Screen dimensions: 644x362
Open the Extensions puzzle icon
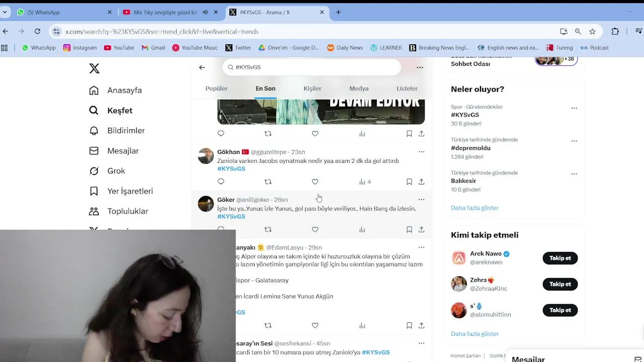point(615,31)
